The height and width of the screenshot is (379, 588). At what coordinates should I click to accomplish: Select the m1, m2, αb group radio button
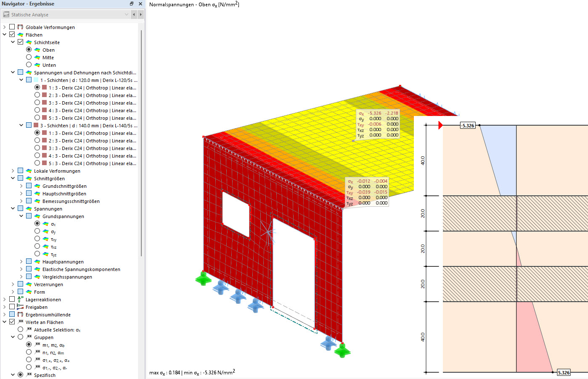[x=29, y=345]
